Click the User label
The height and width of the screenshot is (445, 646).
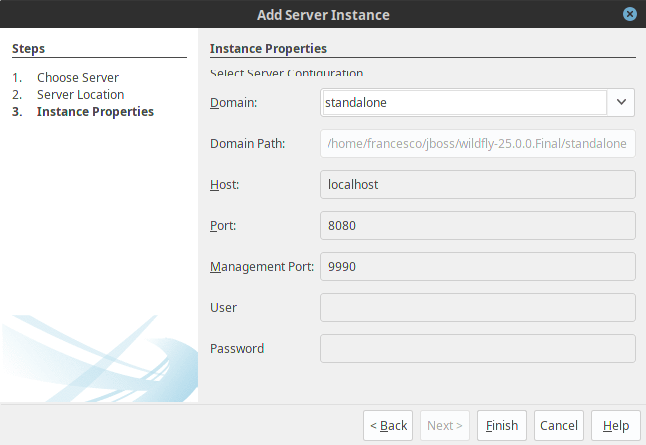[223, 307]
